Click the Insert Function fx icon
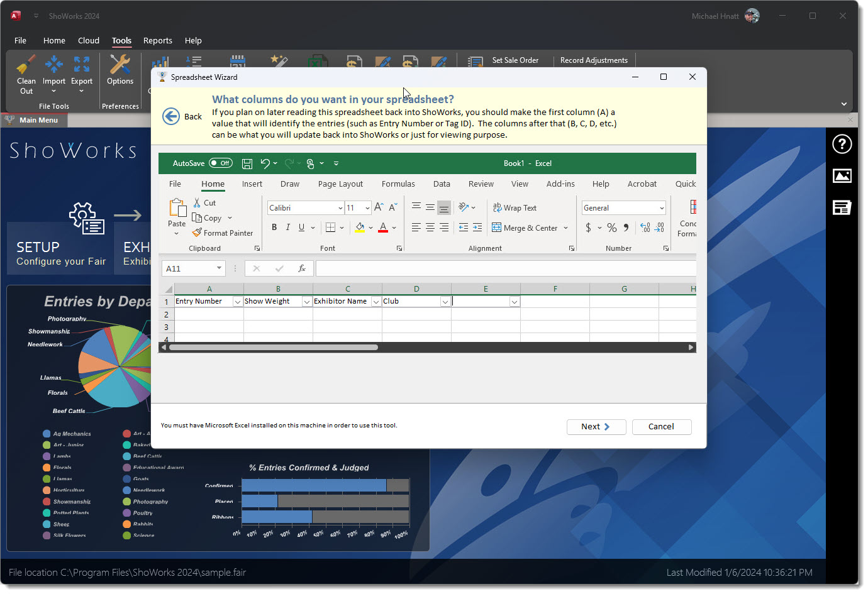Image resolution: width=868 pixels, height=594 pixels. (x=302, y=268)
